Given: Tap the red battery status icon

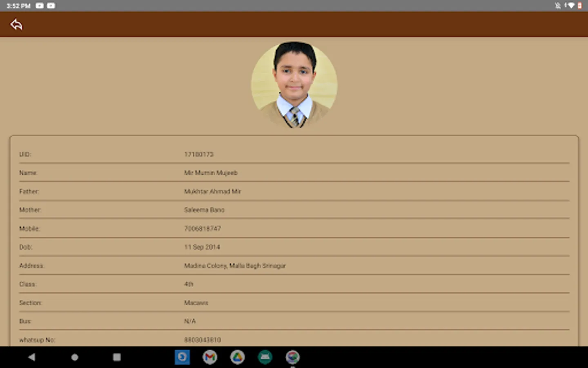Looking at the screenshot, I should point(579,6).
